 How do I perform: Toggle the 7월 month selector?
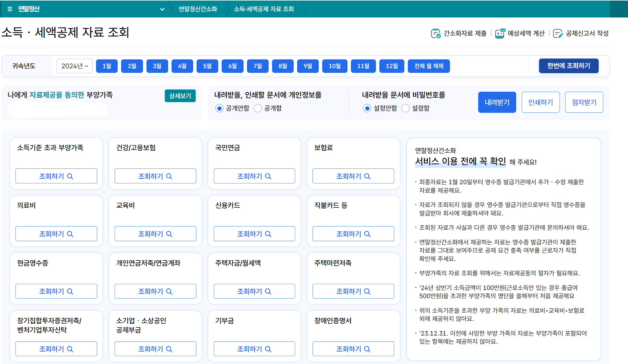[x=257, y=66]
